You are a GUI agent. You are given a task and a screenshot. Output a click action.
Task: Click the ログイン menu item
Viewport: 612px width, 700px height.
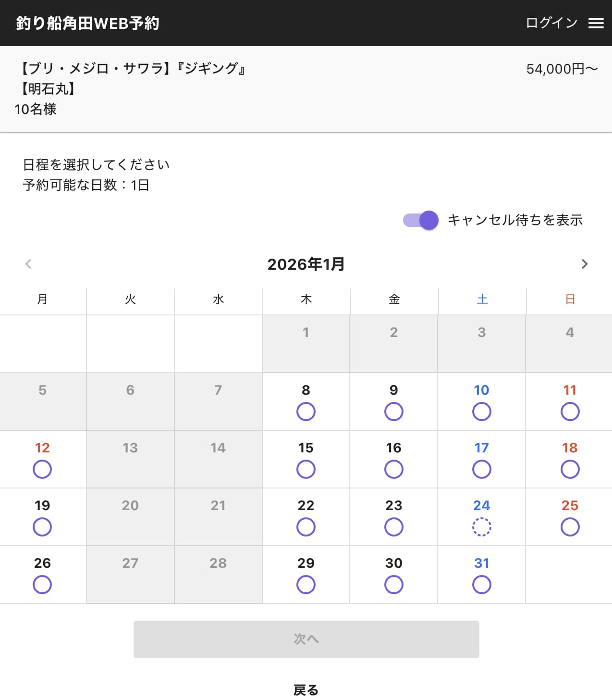[x=551, y=23]
